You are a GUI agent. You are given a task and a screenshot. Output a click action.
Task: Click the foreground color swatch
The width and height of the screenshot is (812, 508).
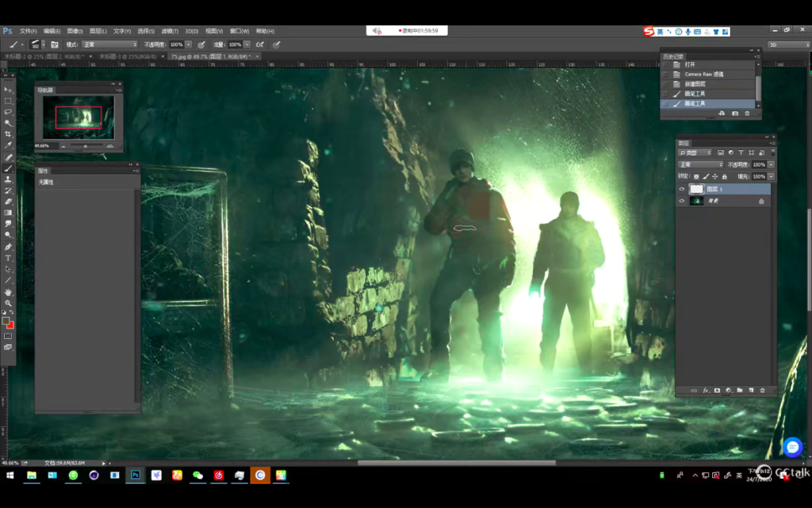(6, 321)
